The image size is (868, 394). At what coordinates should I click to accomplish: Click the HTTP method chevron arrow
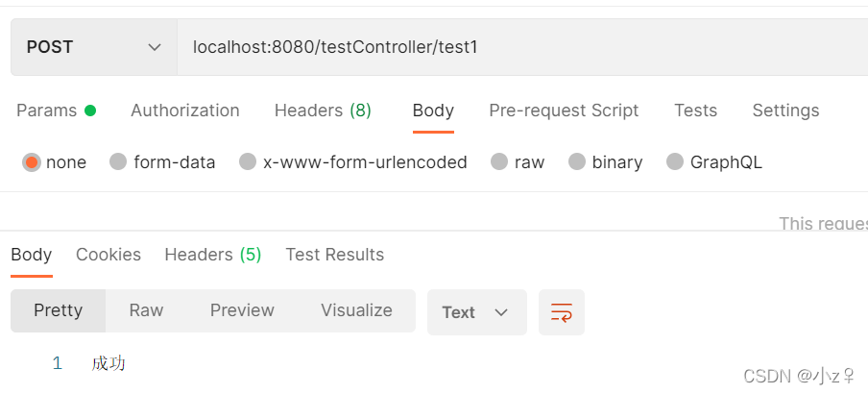(x=155, y=48)
